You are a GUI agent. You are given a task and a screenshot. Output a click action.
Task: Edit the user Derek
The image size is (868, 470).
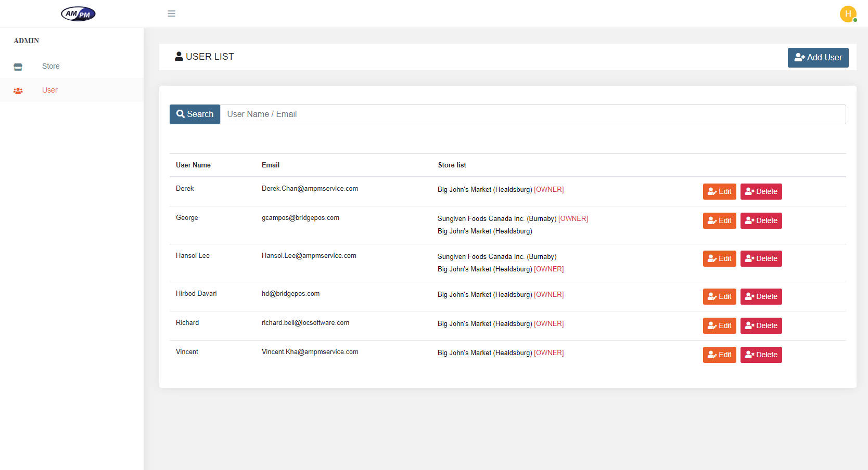tap(719, 191)
